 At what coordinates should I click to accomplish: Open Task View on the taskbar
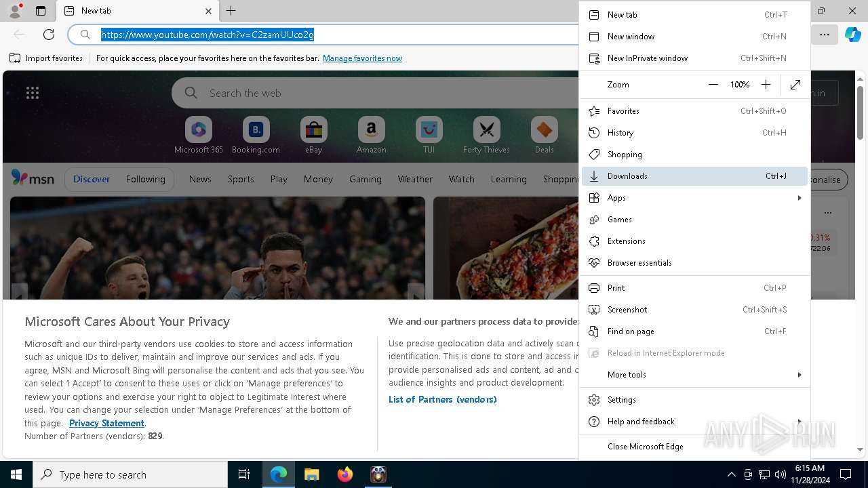pyautogui.click(x=244, y=474)
